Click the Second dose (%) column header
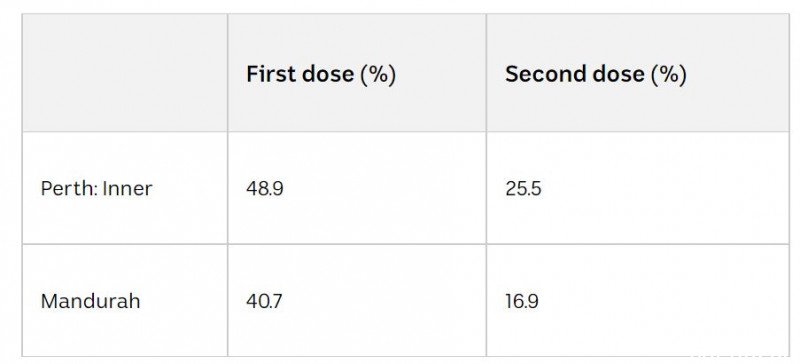 coord(595,74)
